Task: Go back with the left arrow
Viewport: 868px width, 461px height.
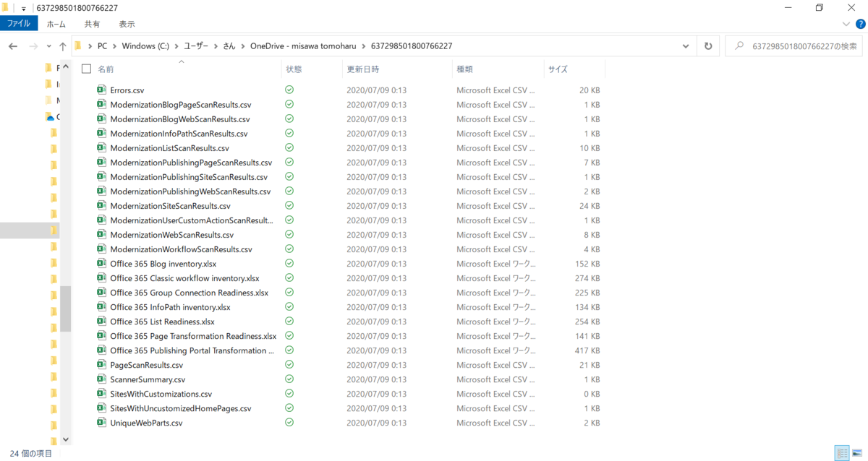Action: [13, 46]
